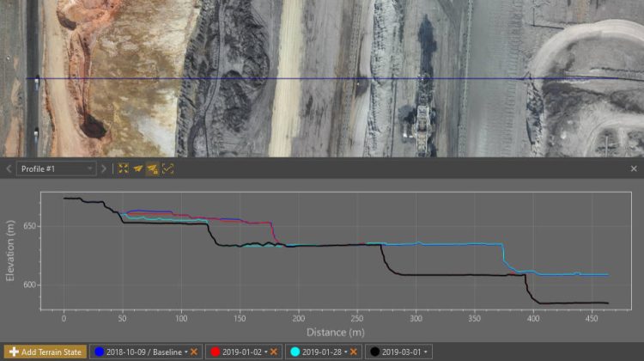Click the cyan 2019-01-28 color swatch
The height and width of the screenshot is (361, 644).
295,352
